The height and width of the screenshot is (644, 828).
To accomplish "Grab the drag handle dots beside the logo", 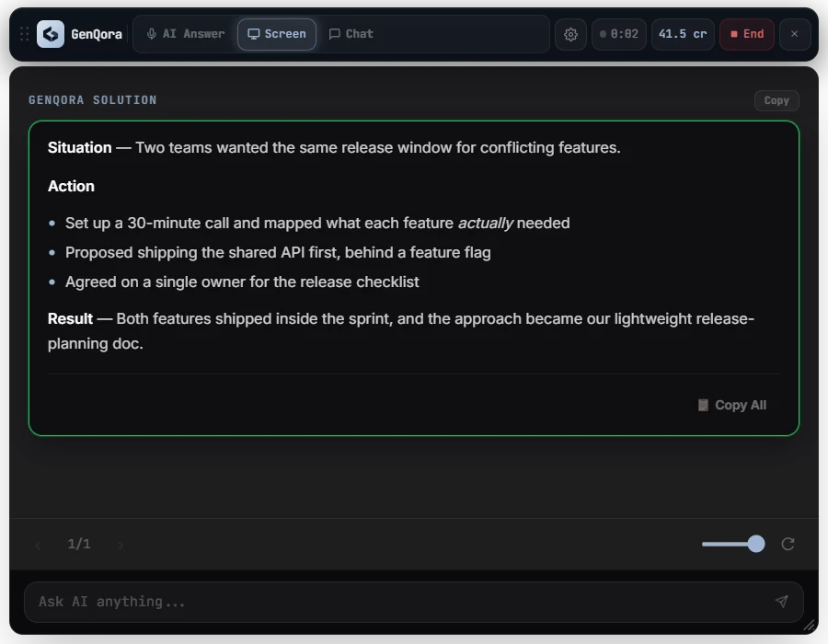I will point(24,34).
